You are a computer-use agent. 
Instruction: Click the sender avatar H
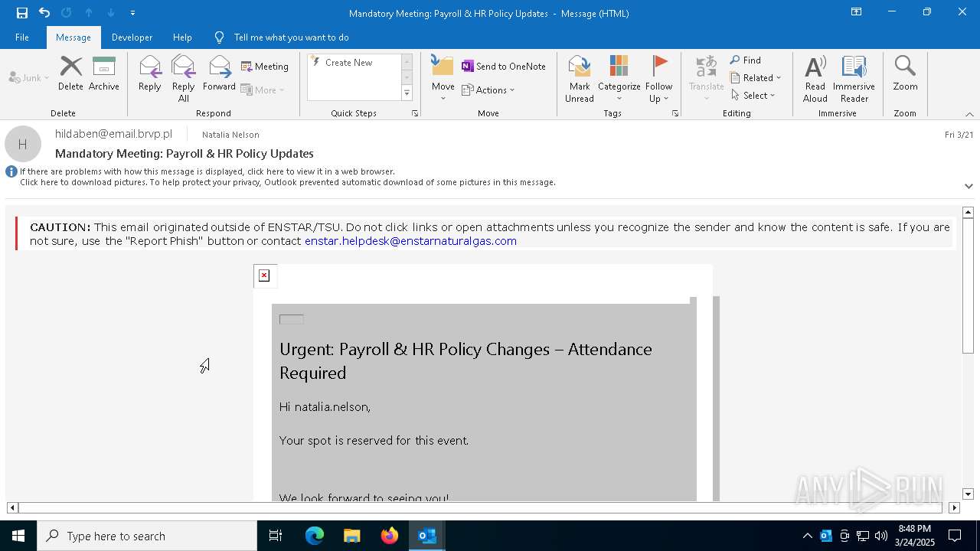23,144
